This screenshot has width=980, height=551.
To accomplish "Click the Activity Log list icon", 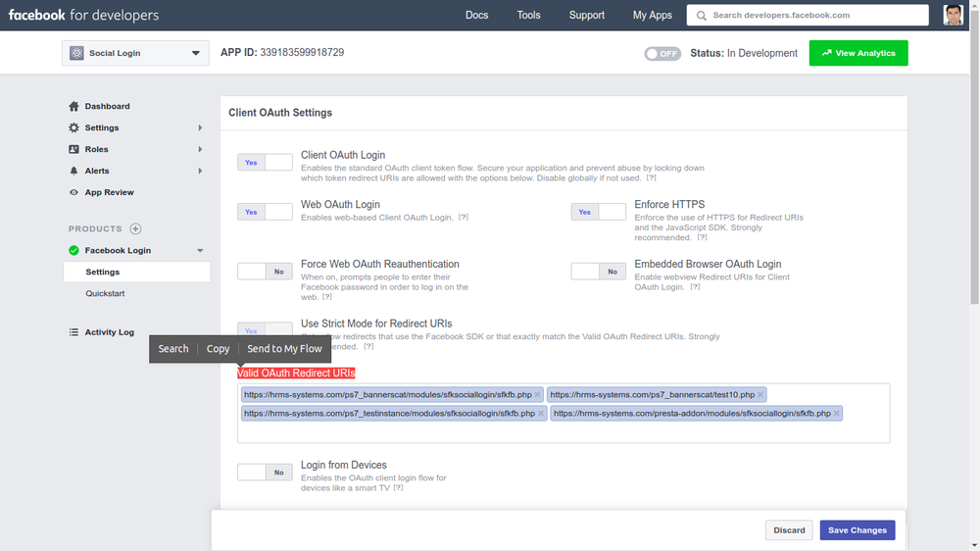I will pyautogui.click(x=73, y=332).
